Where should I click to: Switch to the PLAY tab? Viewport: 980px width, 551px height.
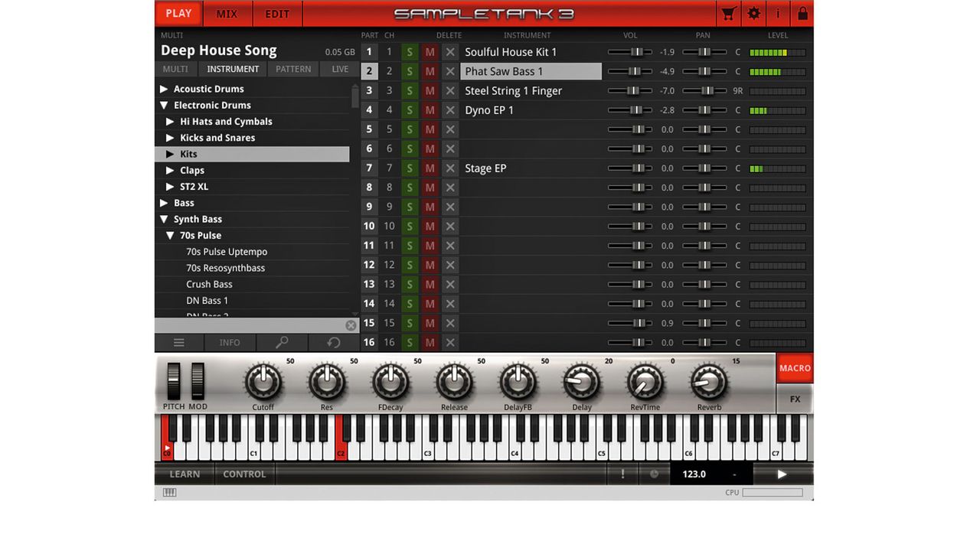[x=178, y=14]
